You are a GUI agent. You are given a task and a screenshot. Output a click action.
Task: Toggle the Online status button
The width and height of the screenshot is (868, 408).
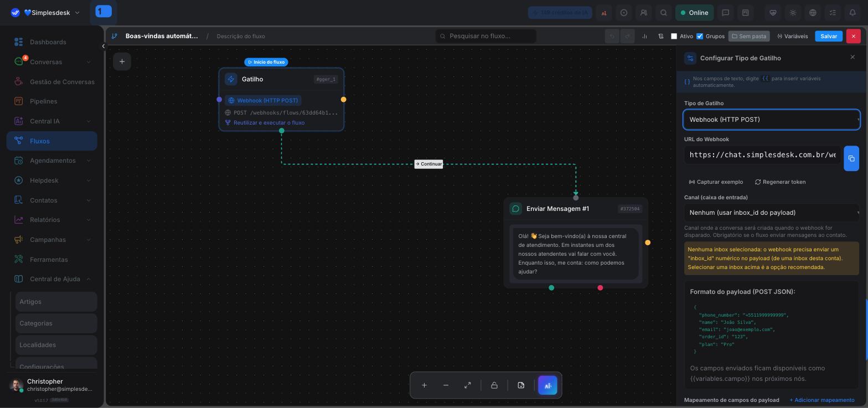(694, 13)
